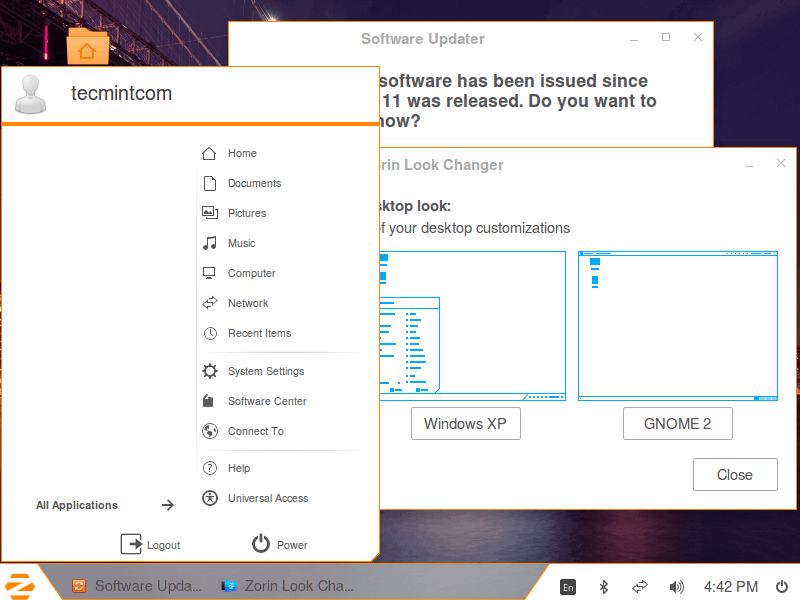Click the Pictures photo icon

pyautogui.click(x=210, y=213)
